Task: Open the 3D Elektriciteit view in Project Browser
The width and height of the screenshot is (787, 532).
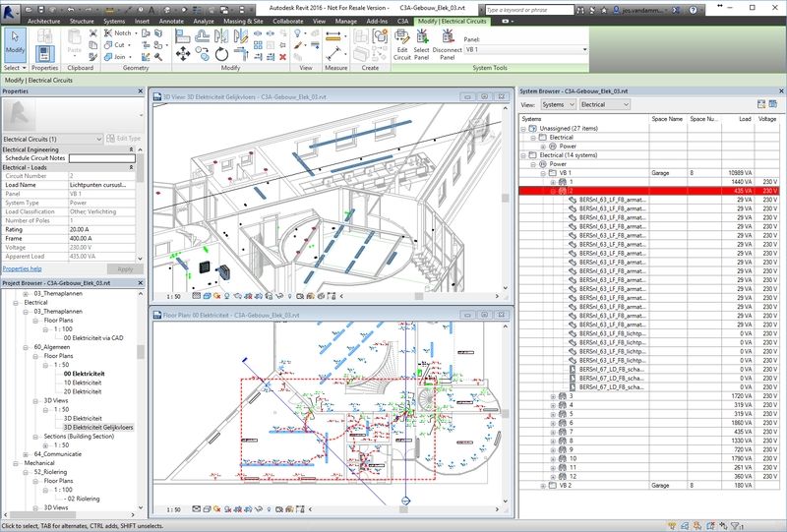Action: pos(84,418)
